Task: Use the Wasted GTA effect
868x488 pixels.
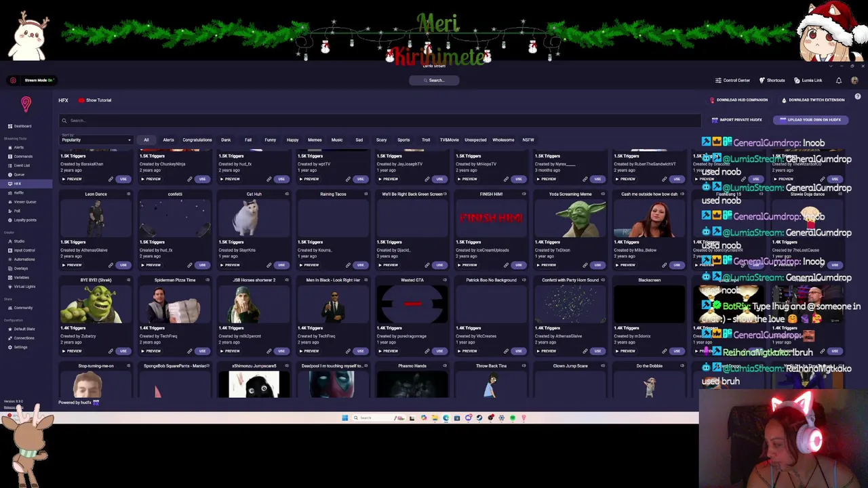Action: (439, 351)
